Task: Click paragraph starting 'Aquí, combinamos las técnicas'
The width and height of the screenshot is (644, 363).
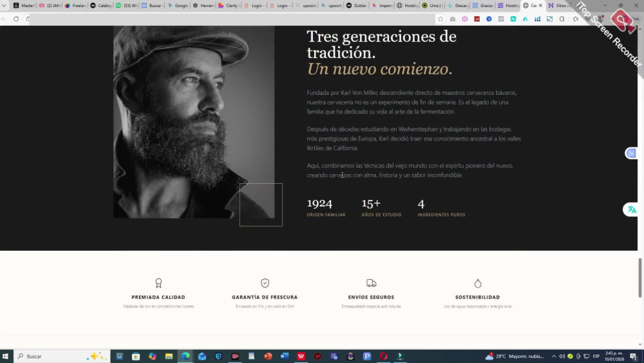Action: click(x=410, y=170)
